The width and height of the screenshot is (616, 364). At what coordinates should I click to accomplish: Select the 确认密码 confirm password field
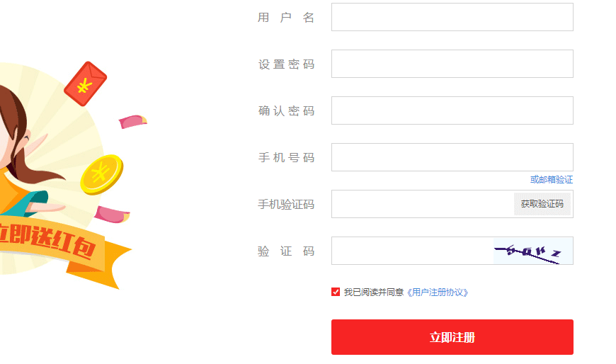coord(452,110)
